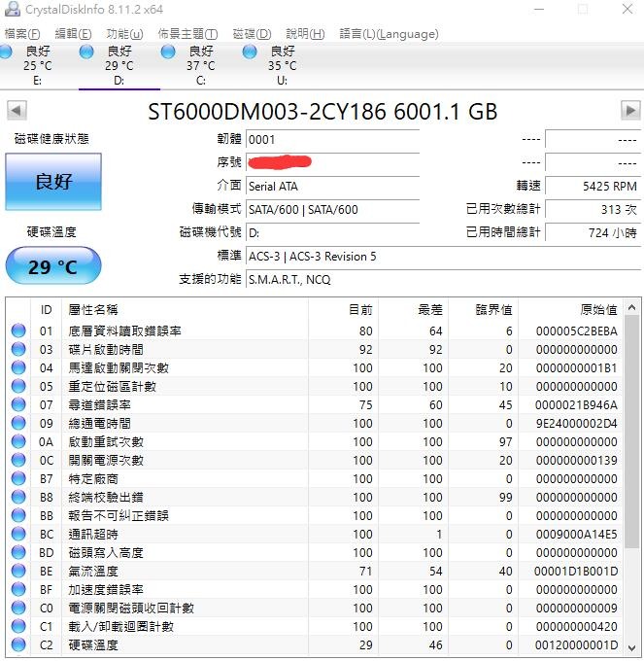Screen dimensions: 644x661
Task: Click the features field S.M.A.R.T., NCQ
Action: (443, 280)
